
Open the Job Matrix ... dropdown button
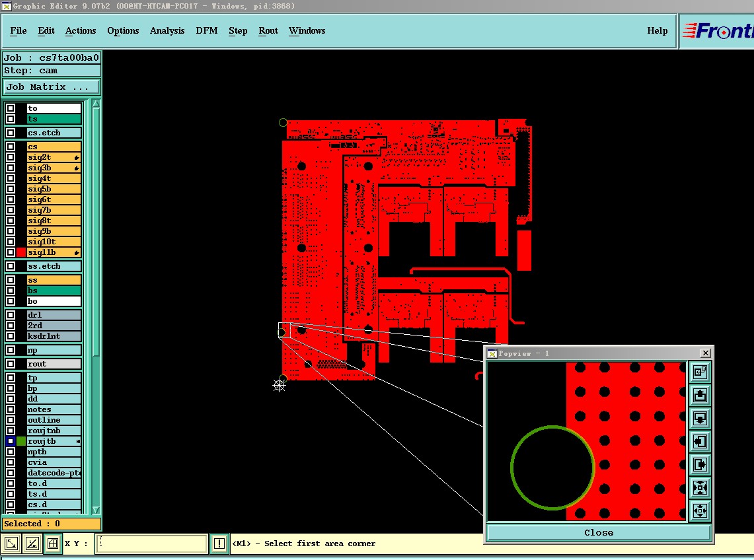pyautogui.click(x=52, y=87)
